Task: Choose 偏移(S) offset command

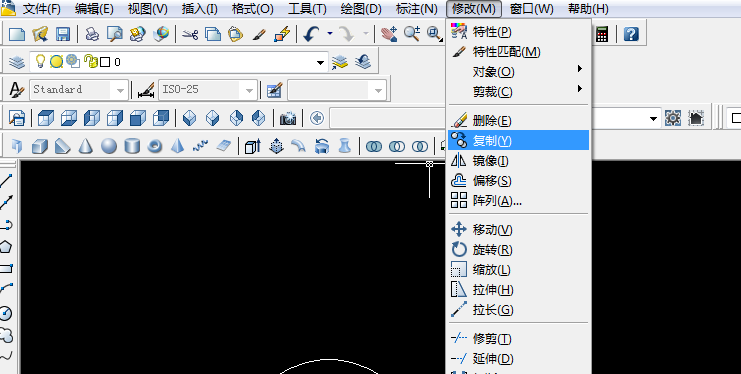Action: pos(518,181)
